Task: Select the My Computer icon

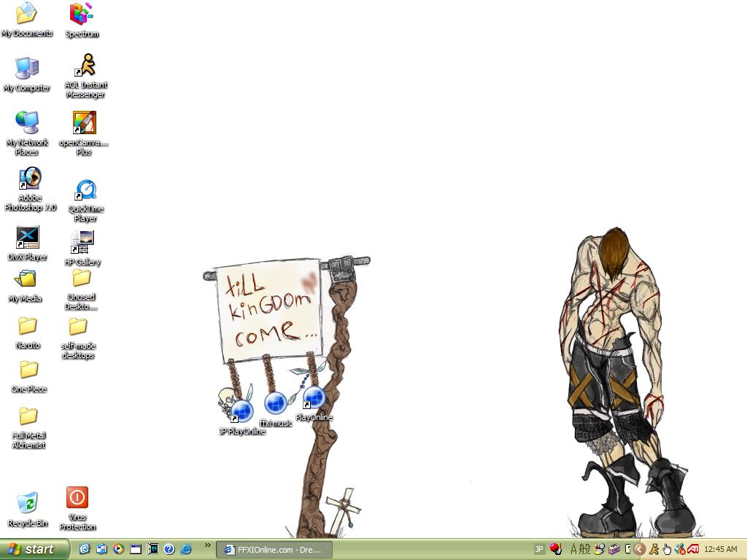Action: [x=27, y=75]
